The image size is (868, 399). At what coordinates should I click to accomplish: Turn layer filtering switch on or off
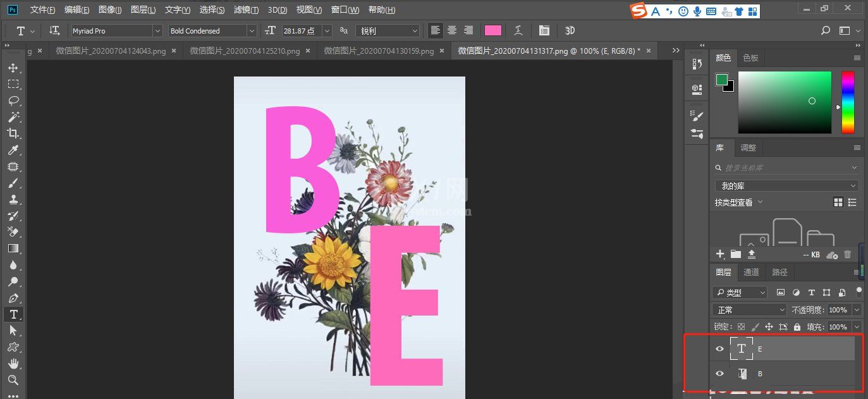point(859,292)
